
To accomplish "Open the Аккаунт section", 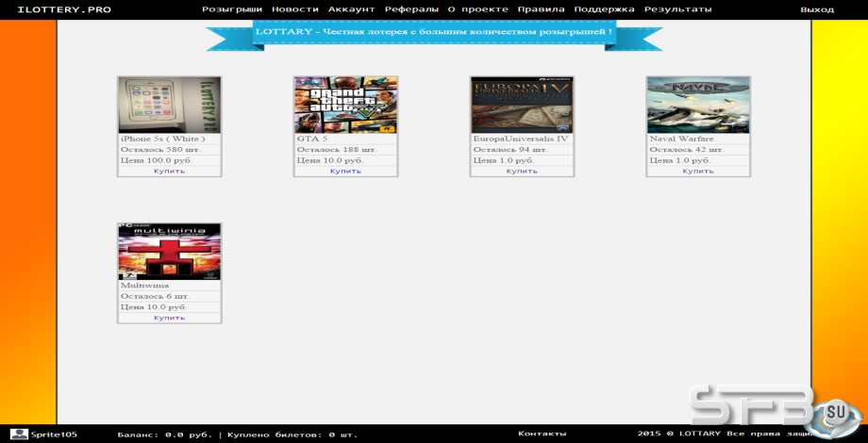I will (x=352, y=9).
